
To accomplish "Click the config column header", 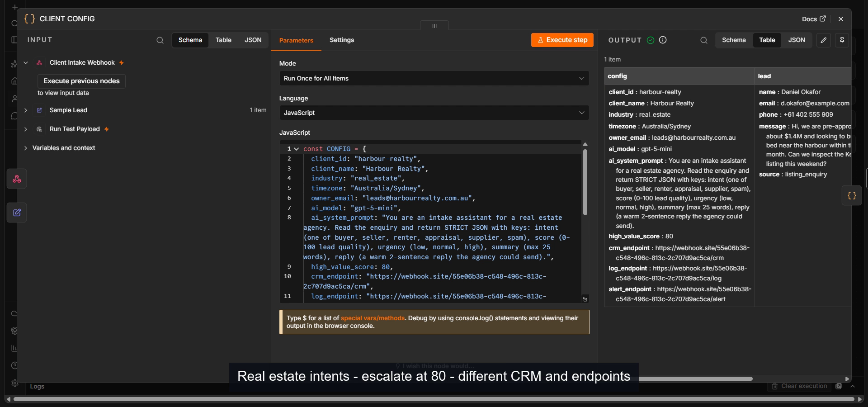I will click(x=679, y=76).
